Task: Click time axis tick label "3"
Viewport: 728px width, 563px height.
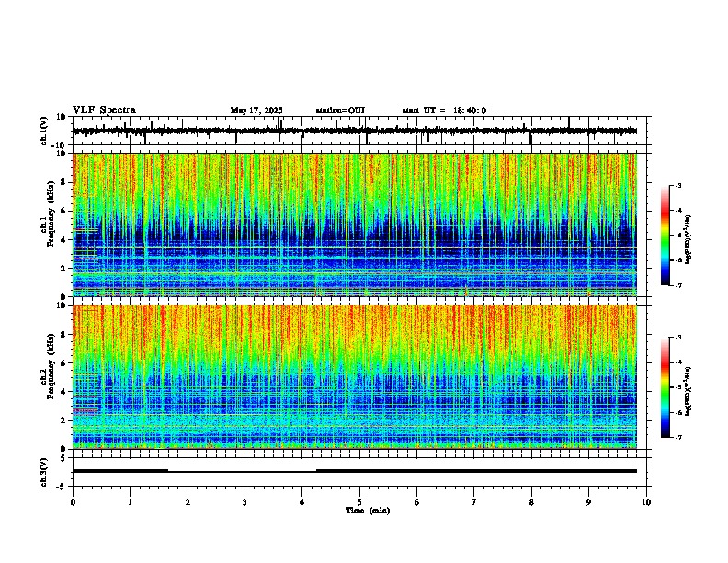Action: click(245, 502)
